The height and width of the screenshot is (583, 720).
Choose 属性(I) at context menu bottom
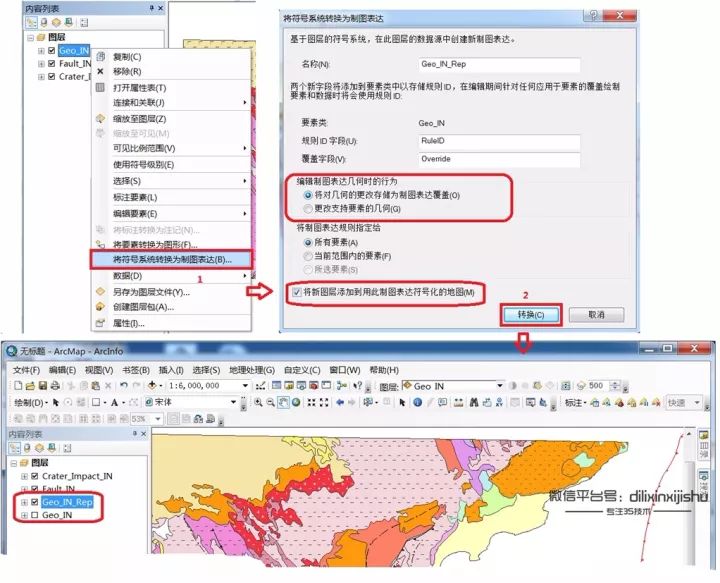[x=172, y=323]
